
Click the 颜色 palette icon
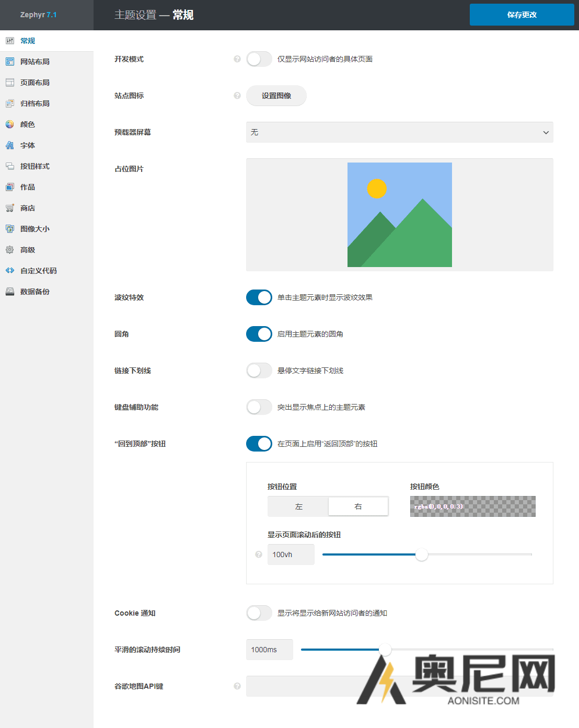9,124
